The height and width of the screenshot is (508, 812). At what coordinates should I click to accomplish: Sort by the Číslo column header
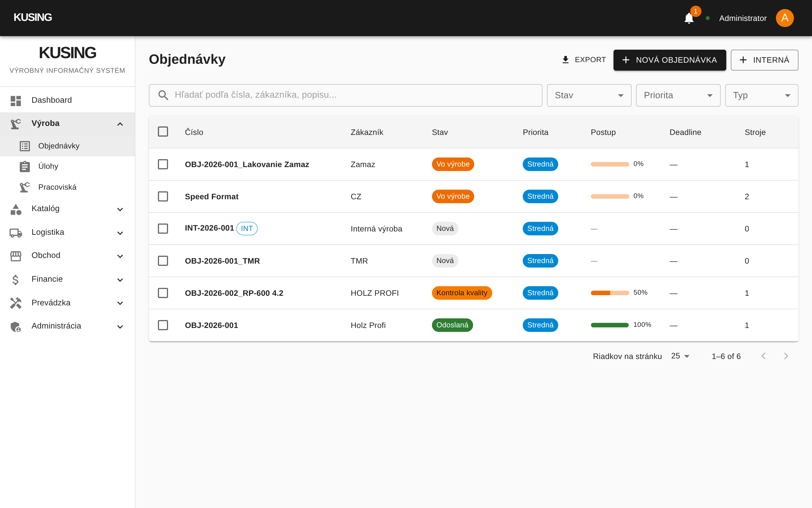click(194, 132)
